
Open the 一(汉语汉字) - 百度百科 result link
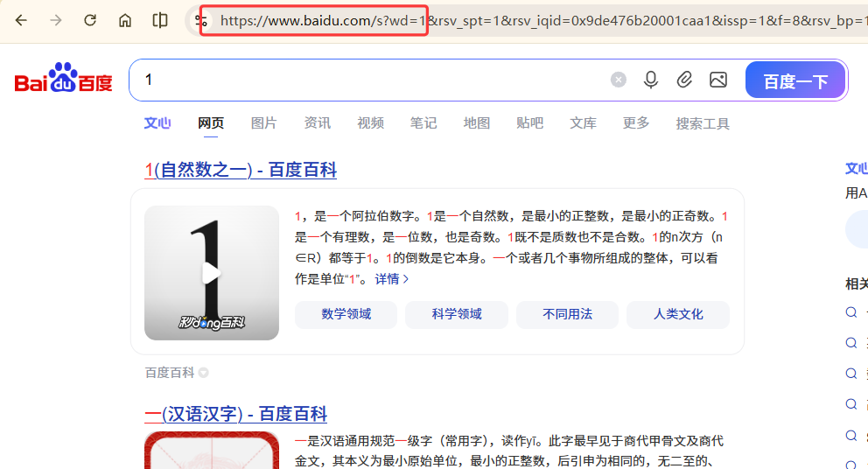coord(236,414)
